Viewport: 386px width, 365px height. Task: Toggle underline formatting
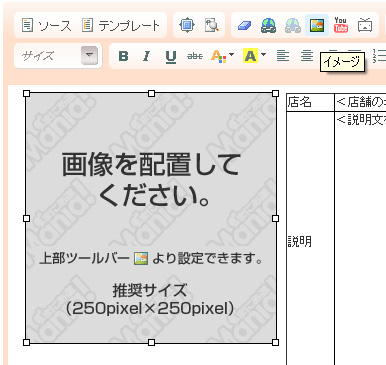(171, 56)
